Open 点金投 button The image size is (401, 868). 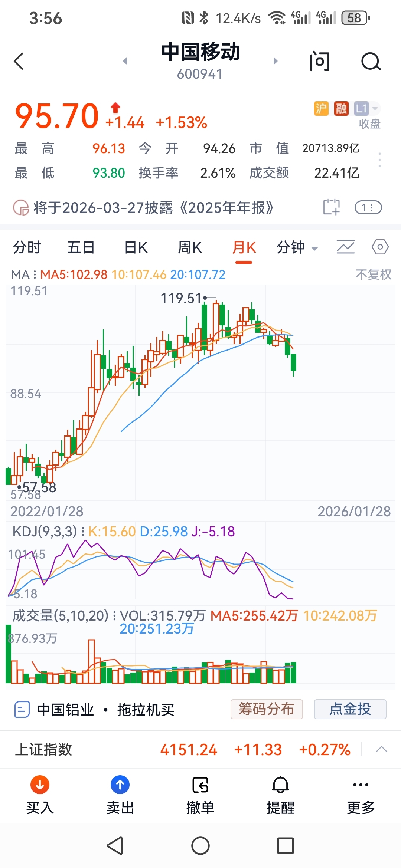[x=350, y=709]
